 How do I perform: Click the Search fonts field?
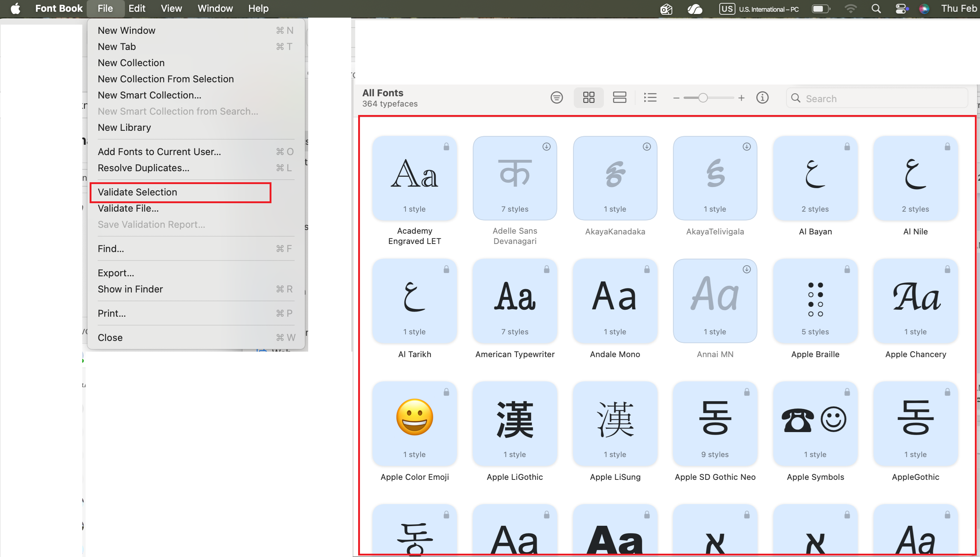point(877,98)
